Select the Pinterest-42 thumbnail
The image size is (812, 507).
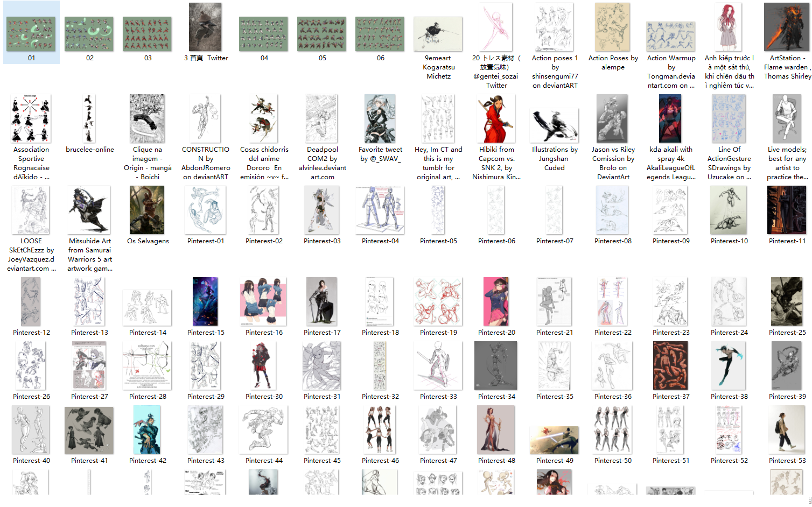click(148, 429)
